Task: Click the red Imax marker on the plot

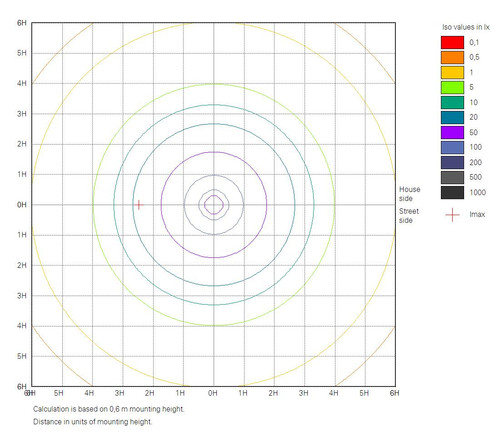Action: tap(139, 205)
